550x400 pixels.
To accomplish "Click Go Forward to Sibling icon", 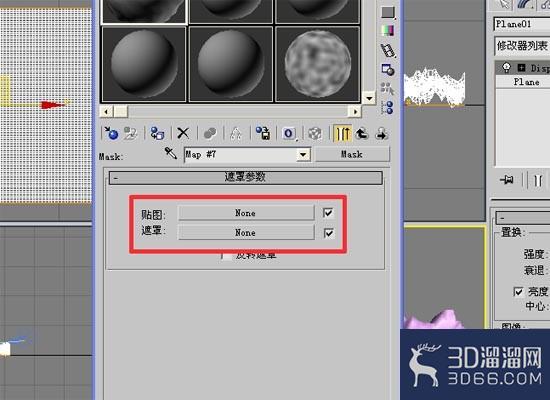I will tap(381, 133).
